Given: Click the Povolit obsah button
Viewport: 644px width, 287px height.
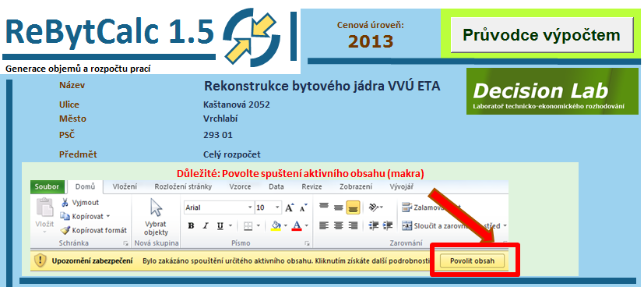Looking at the screenshot, I should click(473, 260).
